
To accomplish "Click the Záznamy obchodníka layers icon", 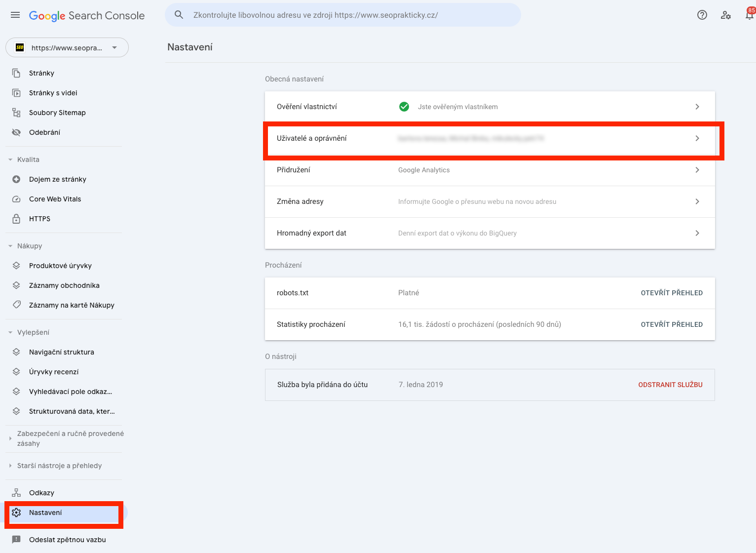I will pyautogui.click(x=16, y=285).
